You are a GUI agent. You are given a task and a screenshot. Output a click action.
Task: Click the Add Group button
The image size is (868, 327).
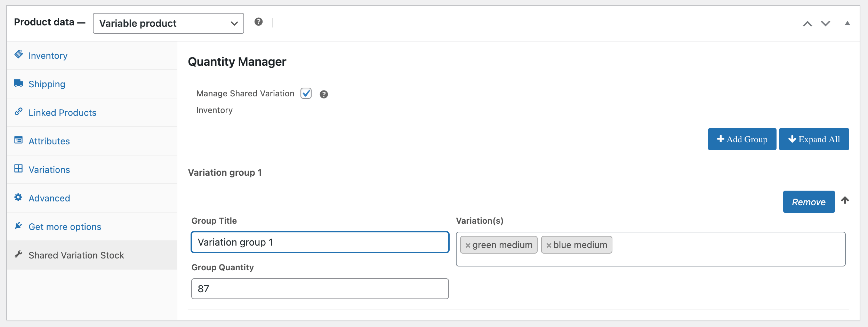[x=742, y=139]
